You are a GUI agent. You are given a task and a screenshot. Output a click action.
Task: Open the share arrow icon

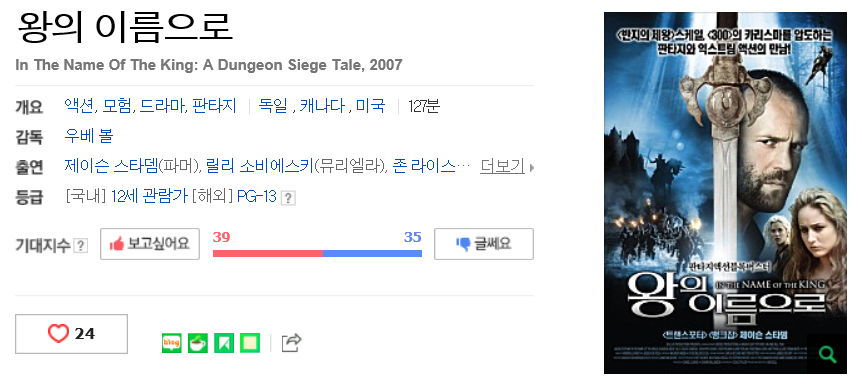(291, 343)
